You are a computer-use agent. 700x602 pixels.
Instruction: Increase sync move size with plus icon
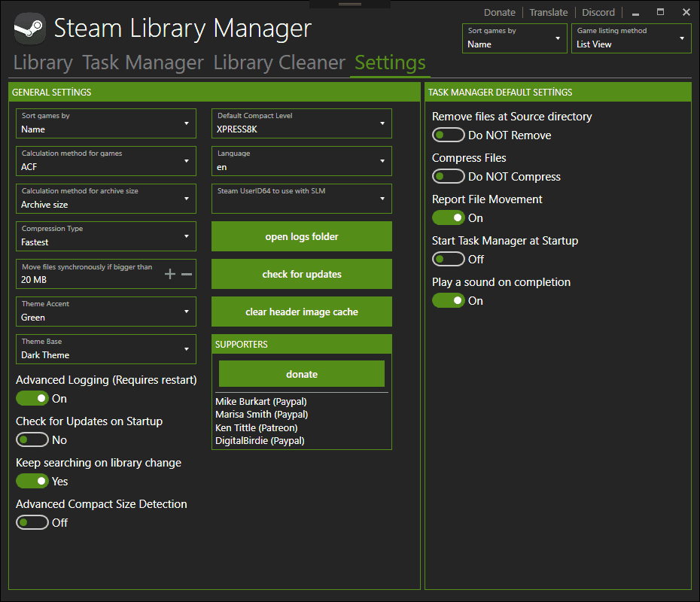(169, 274)
